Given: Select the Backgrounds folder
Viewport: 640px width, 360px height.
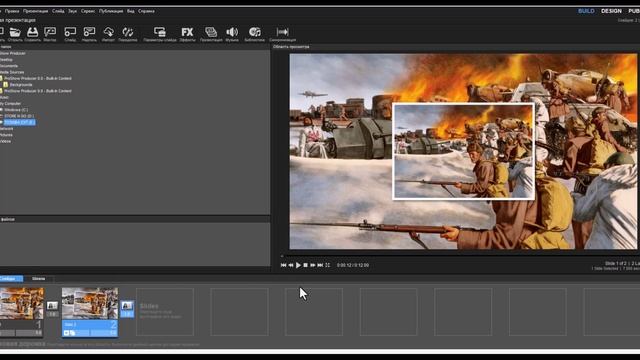Looking at the screenshot, I should tap(20, 84).
